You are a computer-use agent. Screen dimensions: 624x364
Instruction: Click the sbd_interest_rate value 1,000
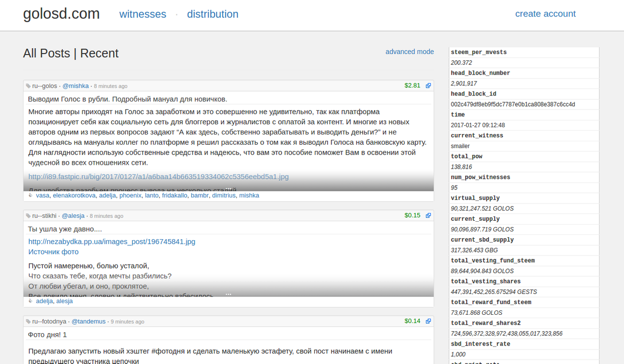[x=458, y=355]
